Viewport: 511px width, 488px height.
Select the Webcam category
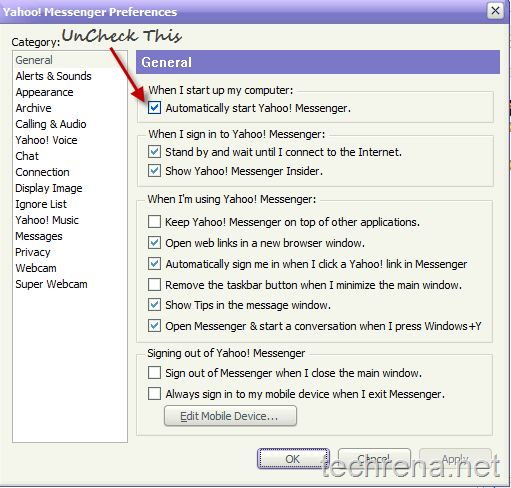coord(36,268)
